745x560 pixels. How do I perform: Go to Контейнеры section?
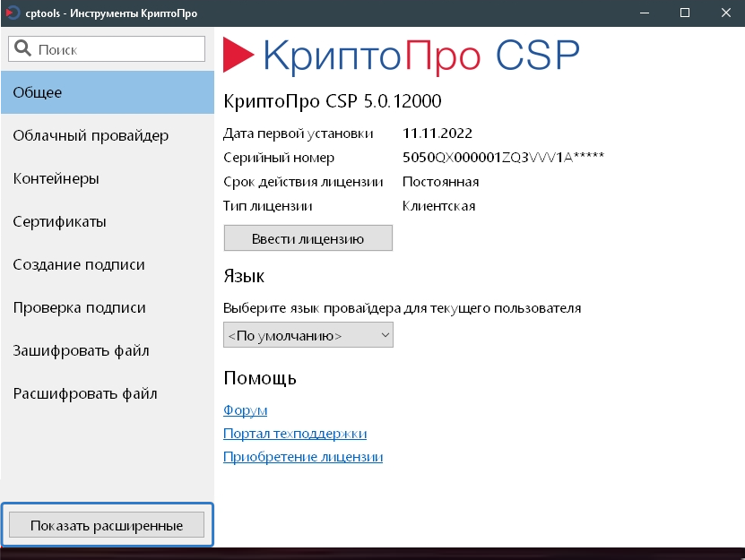108,178
